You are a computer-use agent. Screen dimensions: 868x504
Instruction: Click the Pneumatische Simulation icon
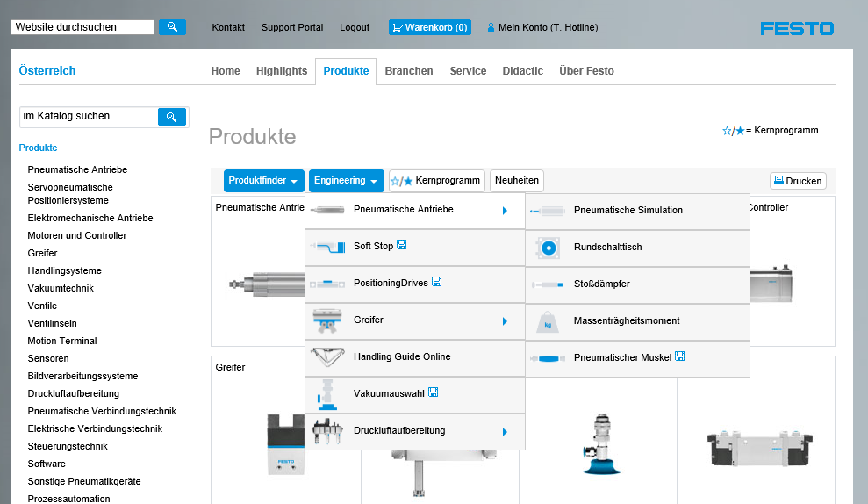[x=547, y=211]
